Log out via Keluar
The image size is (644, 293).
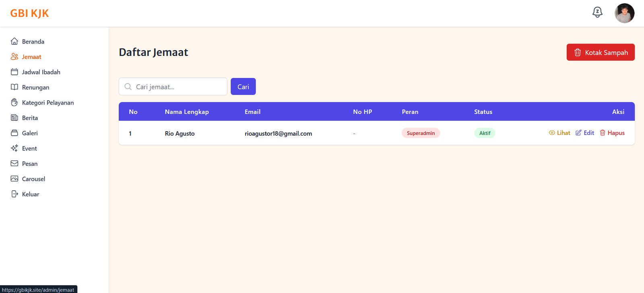click(x=30, y=194)
